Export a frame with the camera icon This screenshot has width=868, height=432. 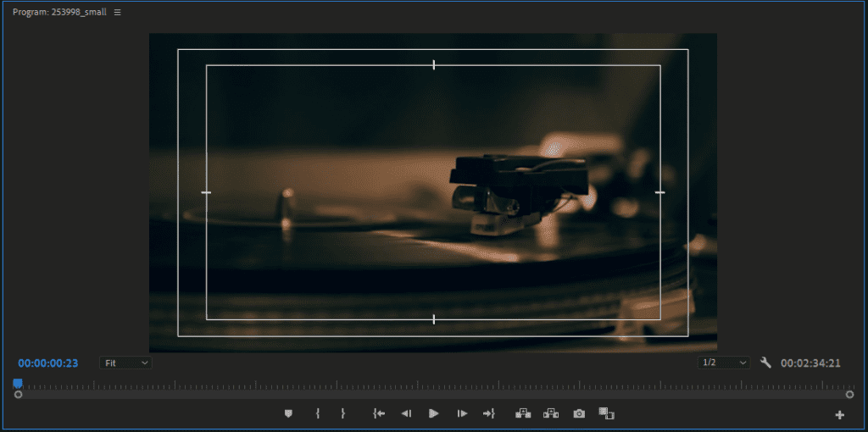click(x=579, y=413)
